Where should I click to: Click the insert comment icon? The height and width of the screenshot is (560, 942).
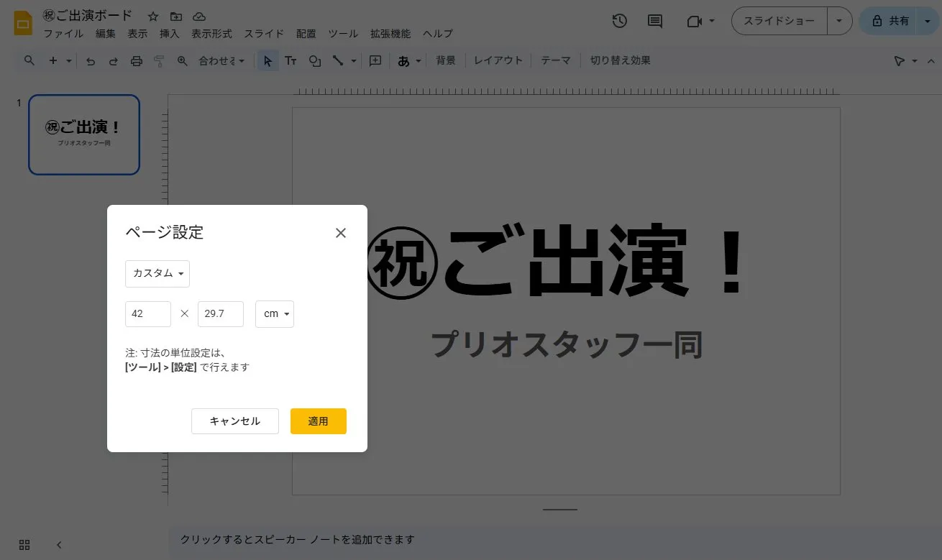(375, 61)
